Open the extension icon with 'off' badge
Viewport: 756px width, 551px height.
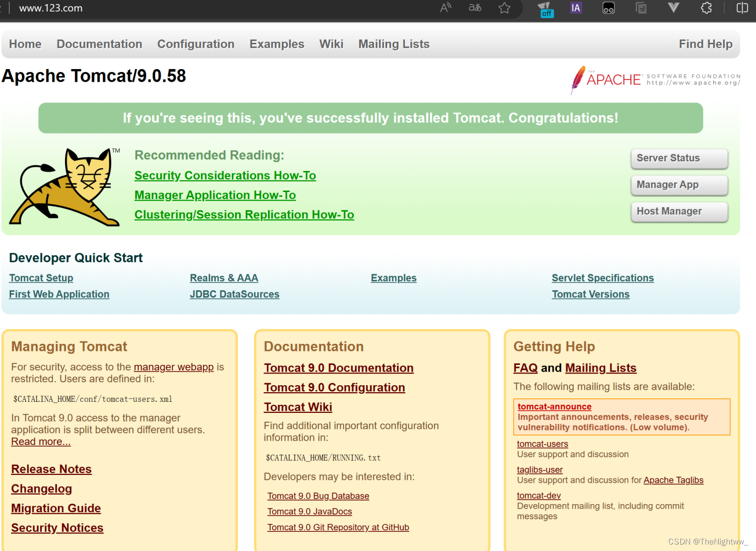tap(546, 9)
